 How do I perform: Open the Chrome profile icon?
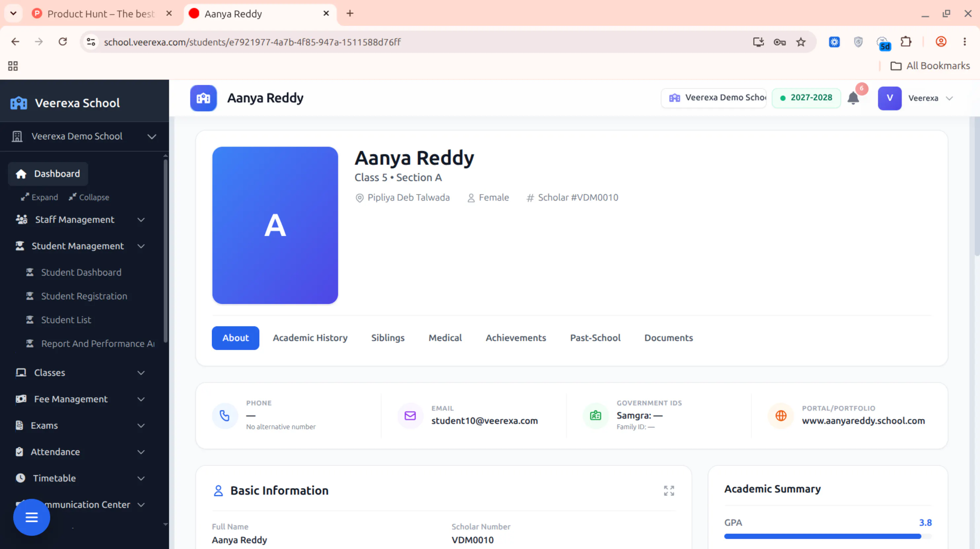pos(941,42)
